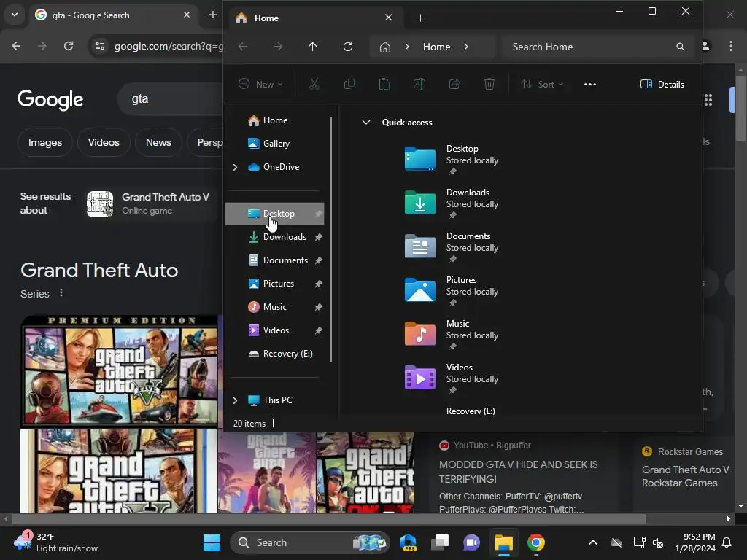
Task: Open the Grand Theft Auto V Online game result
Action: click(149, 204)
